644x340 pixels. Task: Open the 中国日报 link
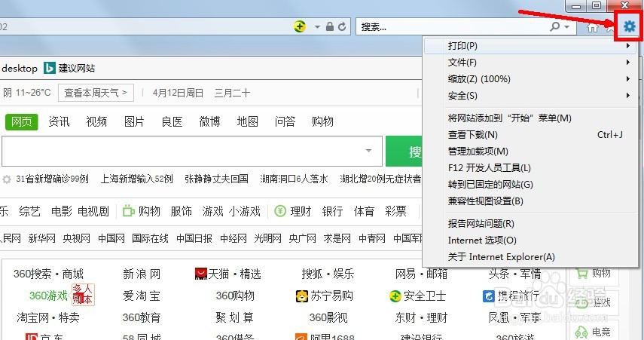pos(194,238)
